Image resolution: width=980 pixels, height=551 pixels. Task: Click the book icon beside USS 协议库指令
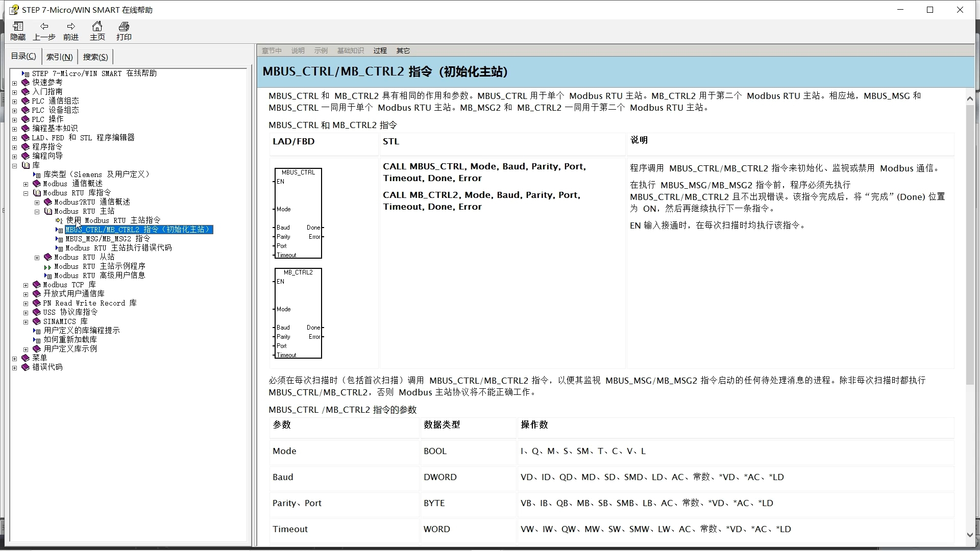point(37,312)
